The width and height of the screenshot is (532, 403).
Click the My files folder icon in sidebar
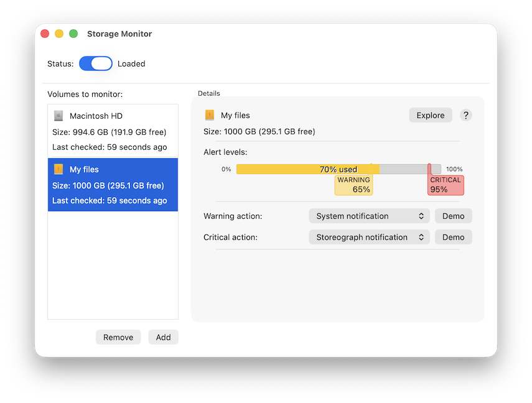[59, 169]
